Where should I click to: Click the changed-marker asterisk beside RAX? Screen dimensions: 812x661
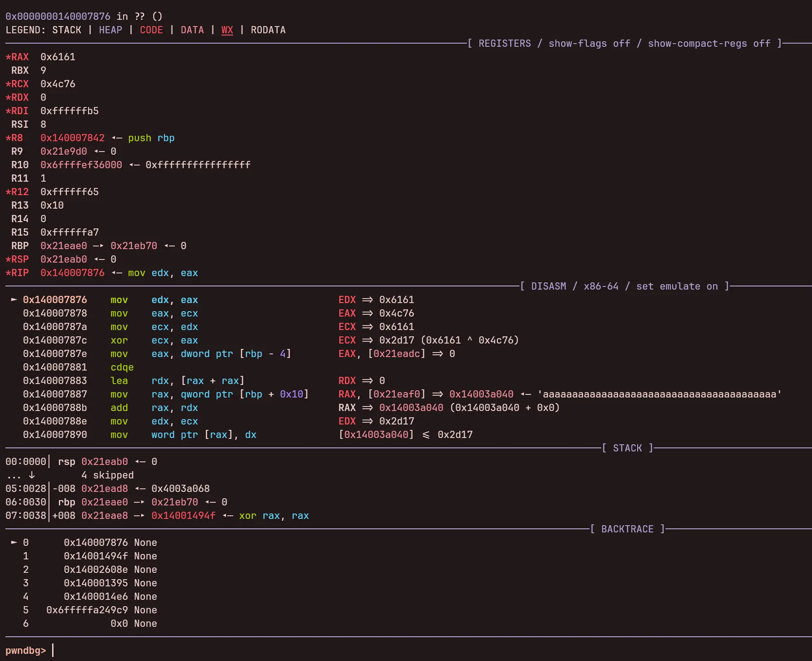point(8,57)
